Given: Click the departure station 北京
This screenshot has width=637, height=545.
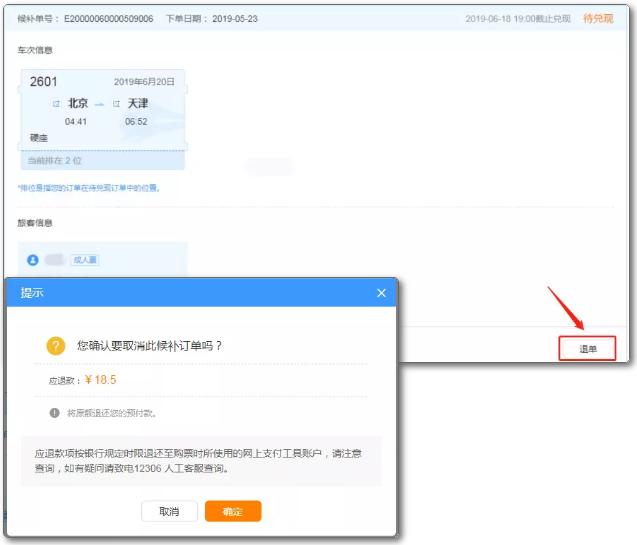Looking at the screenshot, I should (78, 103).
